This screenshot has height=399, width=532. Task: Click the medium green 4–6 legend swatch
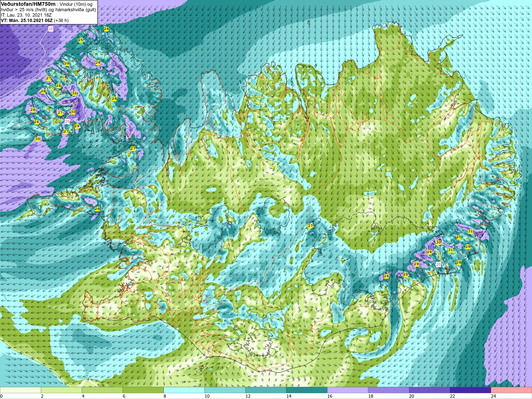pos(102,390)
